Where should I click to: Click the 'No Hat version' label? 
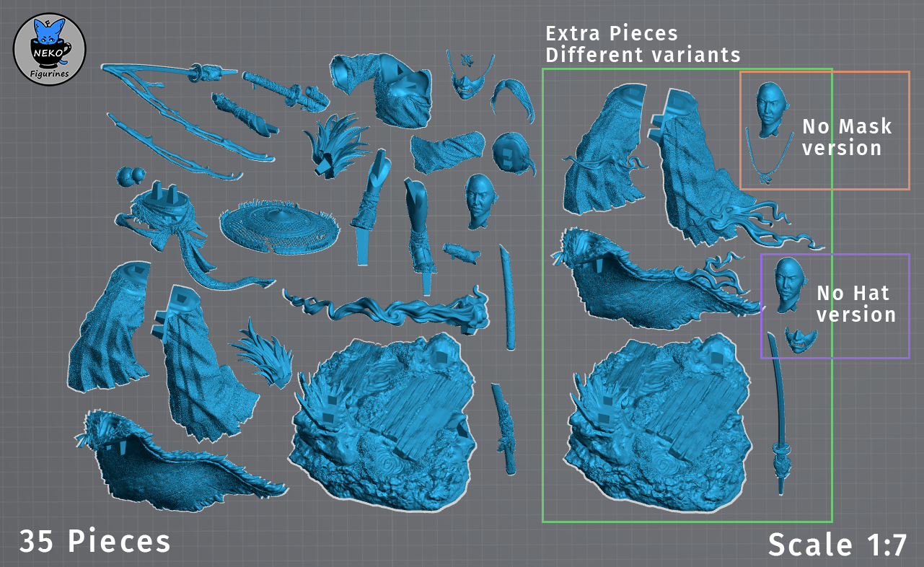pyautogui.click(x=855, y=304)
